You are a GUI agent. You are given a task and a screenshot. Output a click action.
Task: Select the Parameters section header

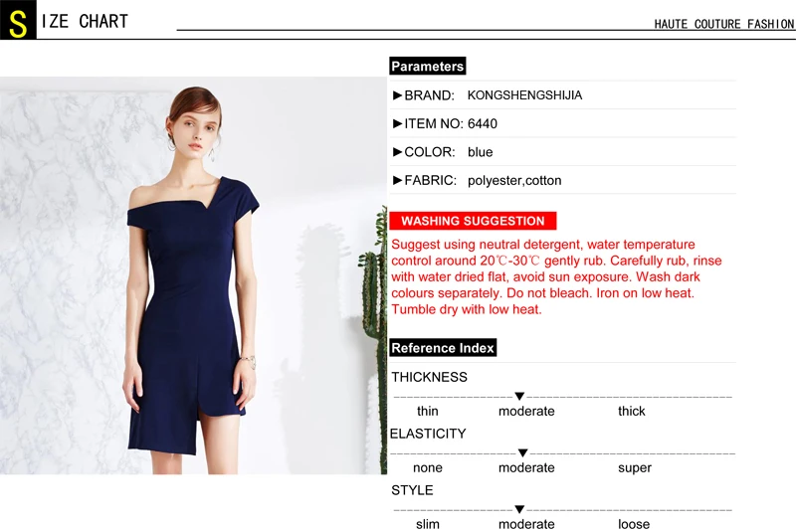[x=428, y=67]
